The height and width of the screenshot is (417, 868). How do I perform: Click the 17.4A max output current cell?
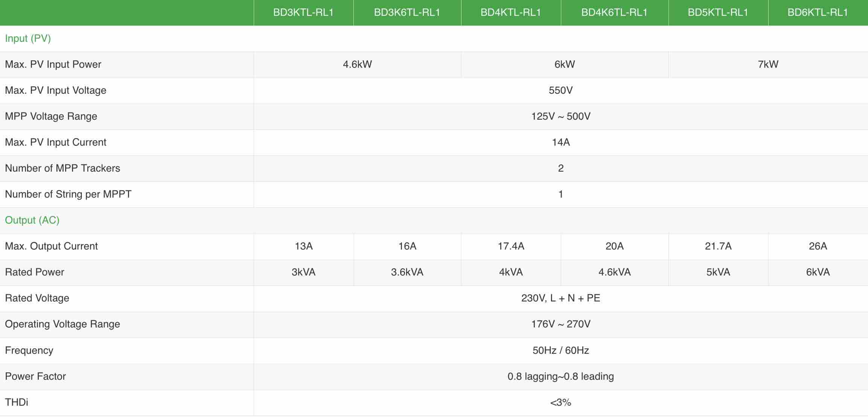(x=511, y=246)
